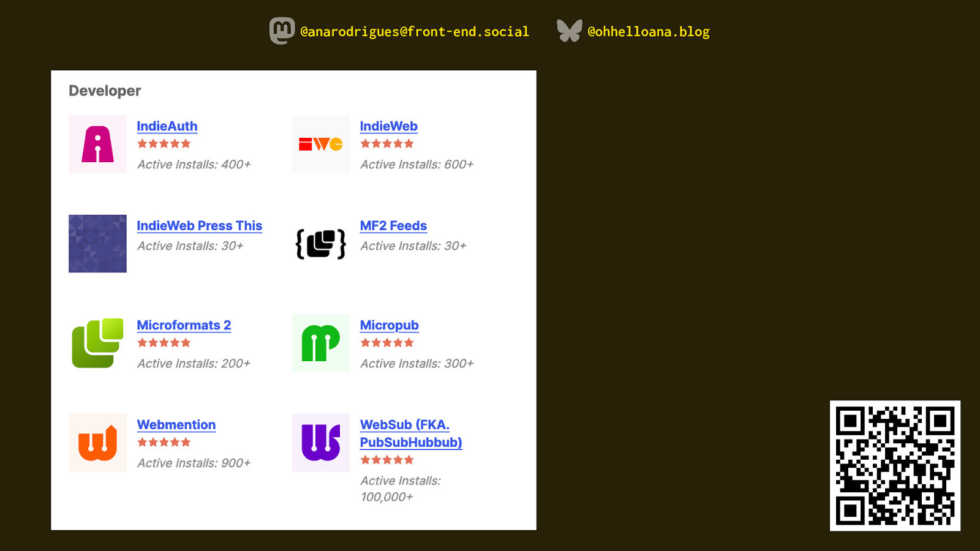This screenshot has width=980, height=551.
Task: Click the WebSub star rating
Action: point(387,460)
